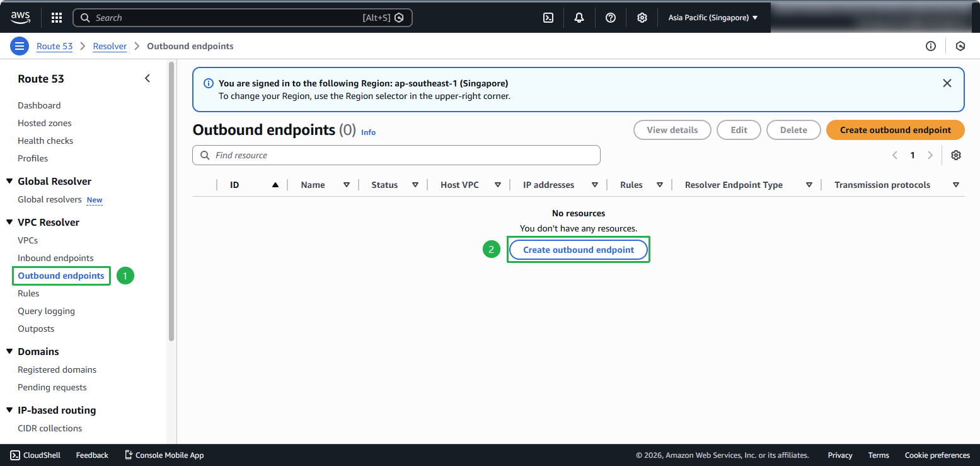
Task: Open Inbound endpoints page
Action: point(55,258)
